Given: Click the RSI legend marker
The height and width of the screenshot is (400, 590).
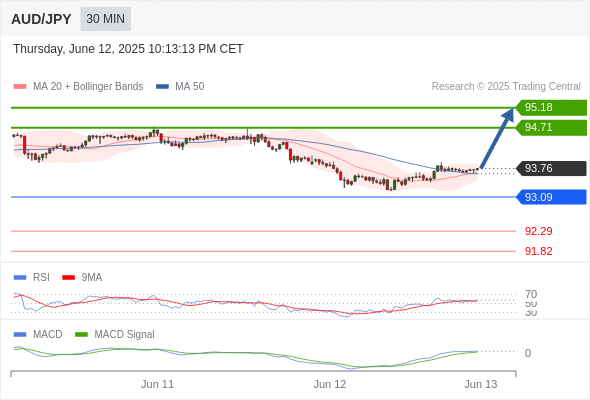Looking at the screenshot, I should click(20, 278).
